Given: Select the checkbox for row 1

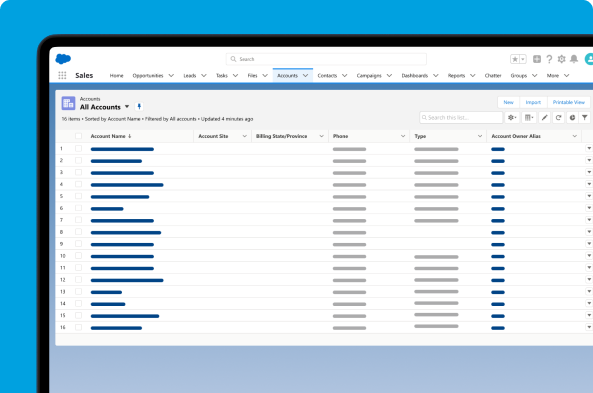Looking at the screenshot, I should (78, 148).
